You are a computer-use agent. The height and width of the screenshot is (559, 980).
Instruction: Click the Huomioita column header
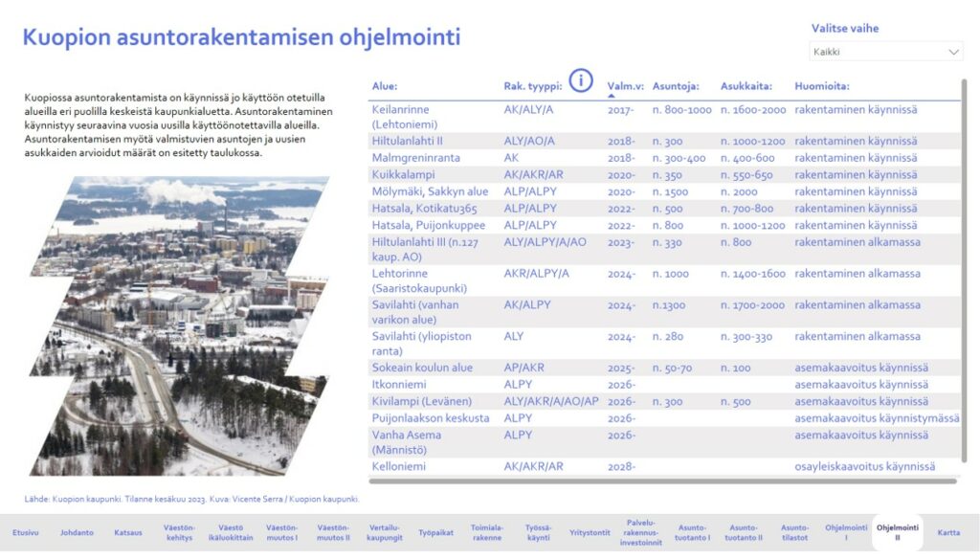[x=821, y=86]
